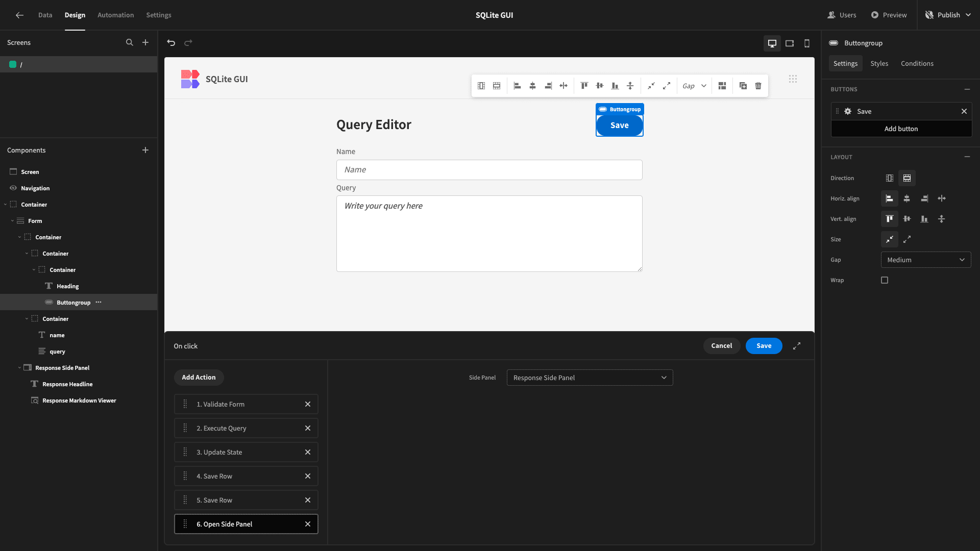
Task: Open Buttongroup more options ellipsis
Action: coord(99,302)
